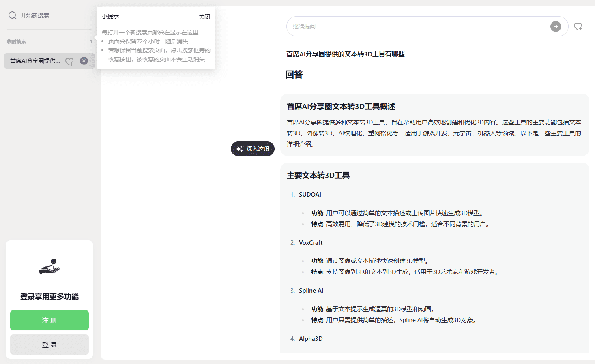The height and width of the screenshot is (364, 595).
Task: Click the tip line 页面会保留72个小时
Action: (x=148, y=41)
